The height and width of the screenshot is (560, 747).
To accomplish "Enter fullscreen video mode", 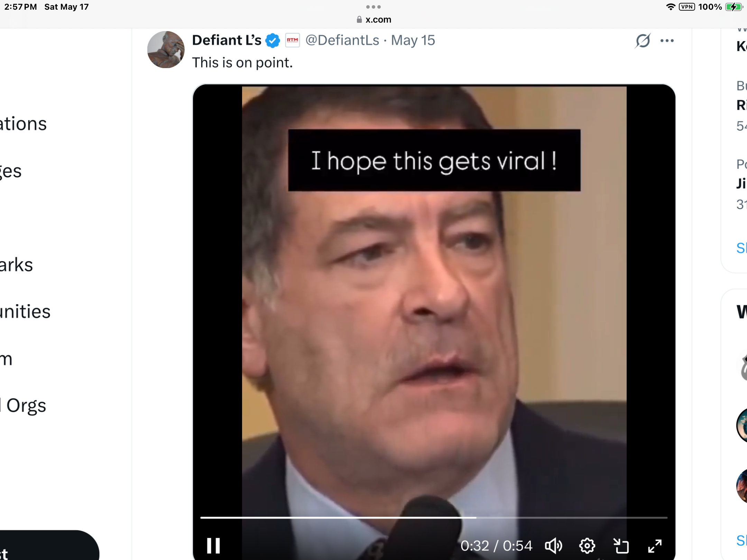I will (655, 546).
